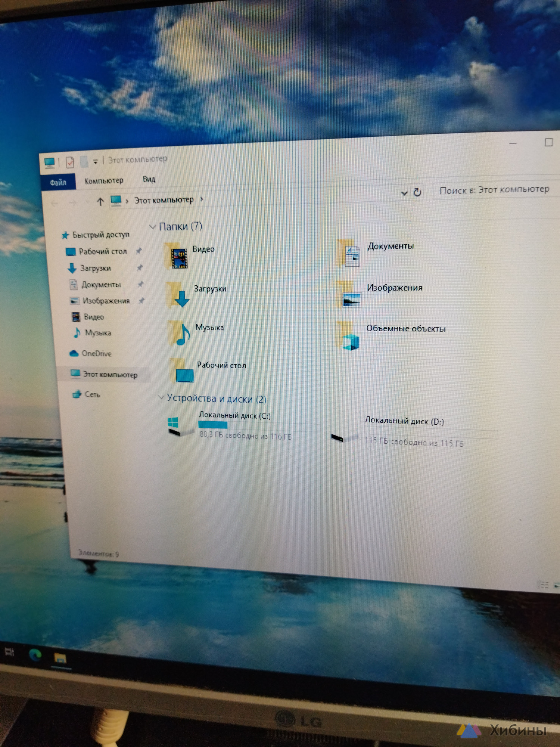Open File Explorer from the taskbar
The height and width of the screenshot is (747, 560).
tap(60, 658)
